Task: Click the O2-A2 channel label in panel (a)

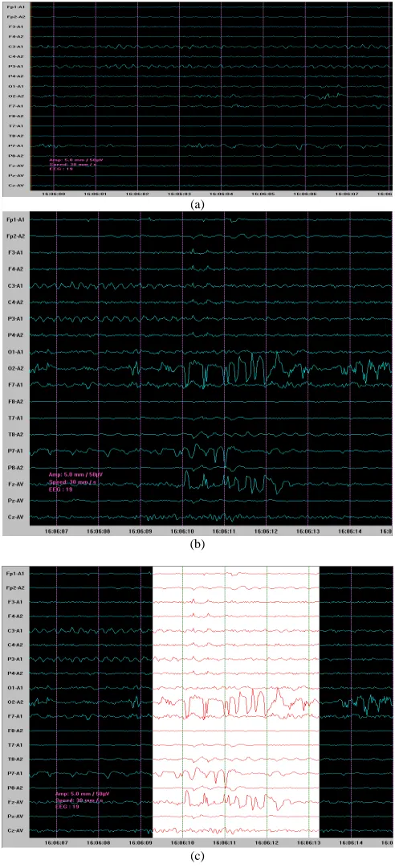Action: click(15, 96)
